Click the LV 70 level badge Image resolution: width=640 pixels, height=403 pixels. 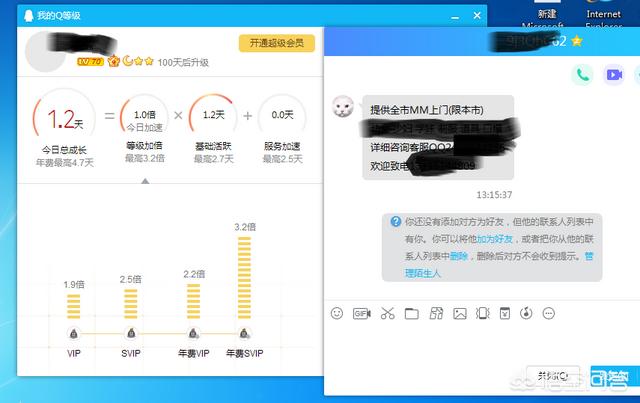90,62
